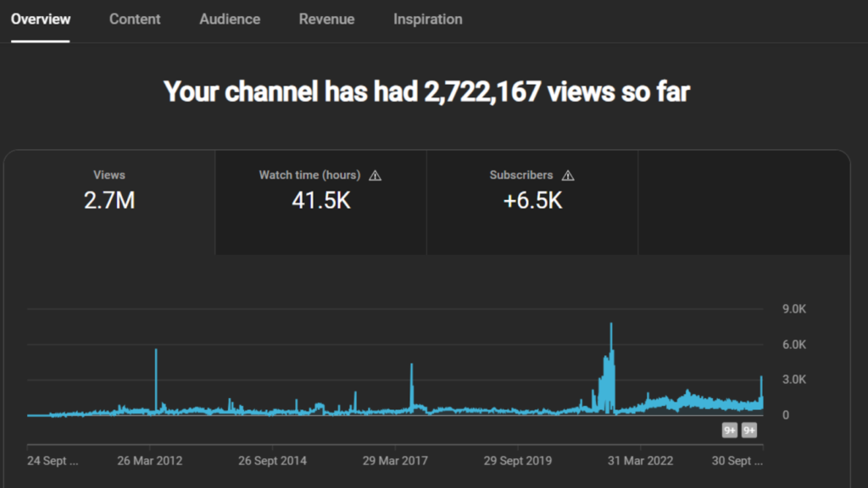Click the right 9+ videos published marker
868x488 pixels.
click(748, 430)
